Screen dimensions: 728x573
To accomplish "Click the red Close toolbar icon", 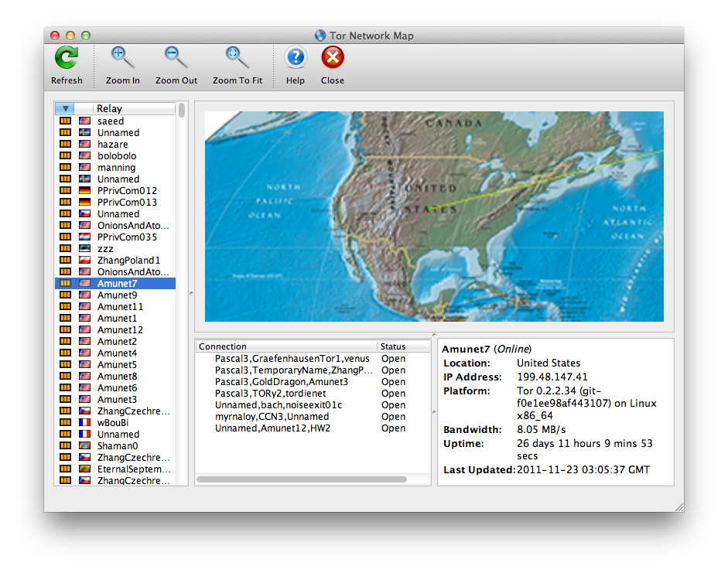I will coord(333,58).
